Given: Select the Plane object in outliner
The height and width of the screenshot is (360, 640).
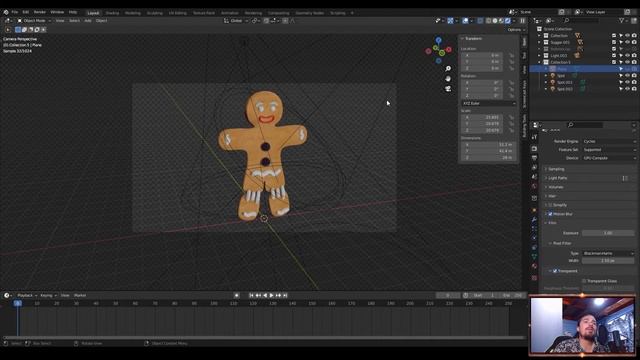Looking at the screenshot, I should coord(562,69).
